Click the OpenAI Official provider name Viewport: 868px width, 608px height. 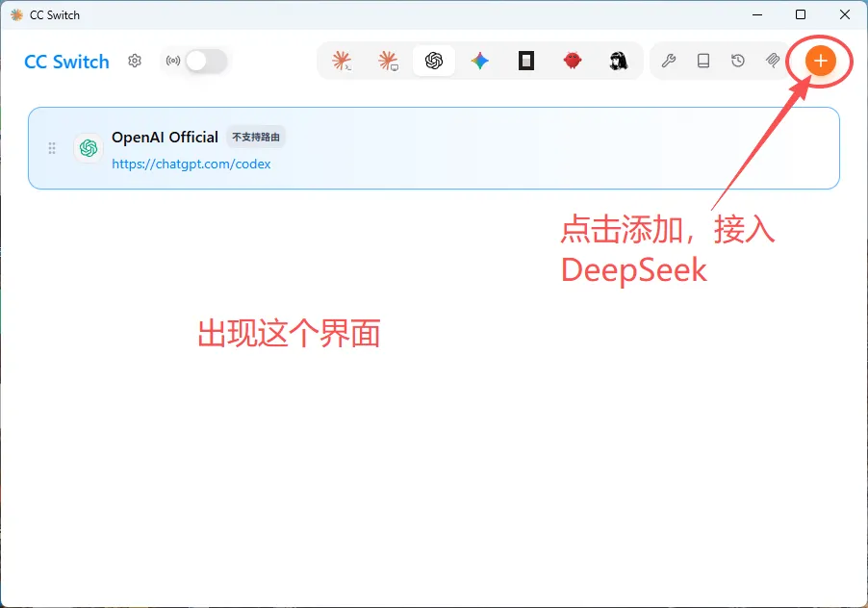[x=165, y=138]
